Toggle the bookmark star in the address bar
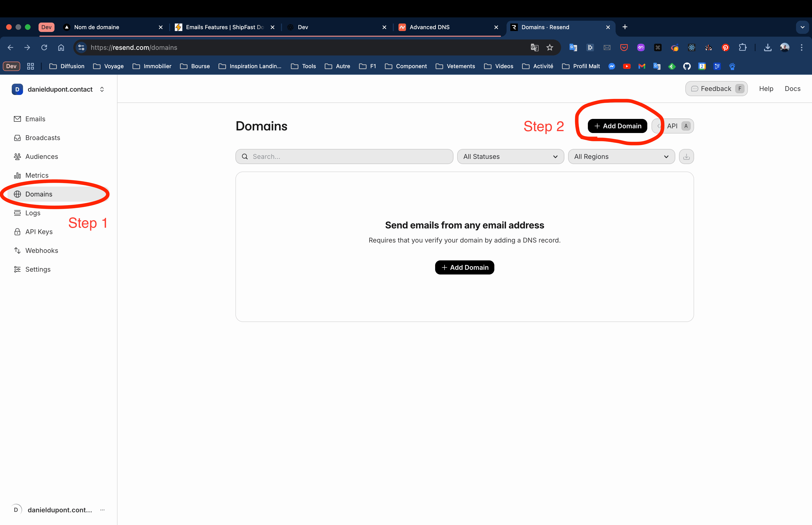Screen dimensions: 812x525 click(550, 47)
